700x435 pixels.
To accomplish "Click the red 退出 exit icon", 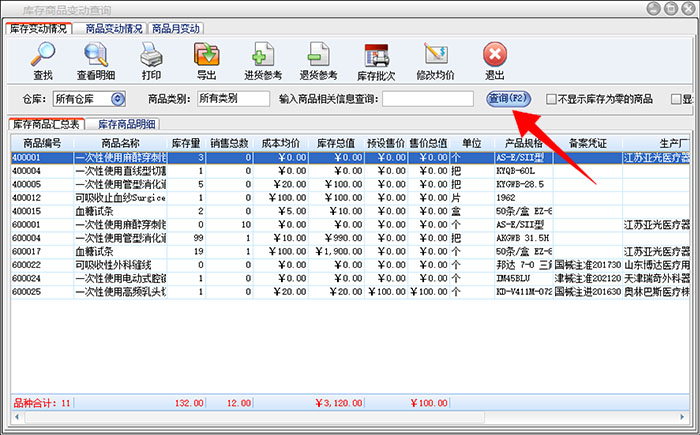I will 494,60.
